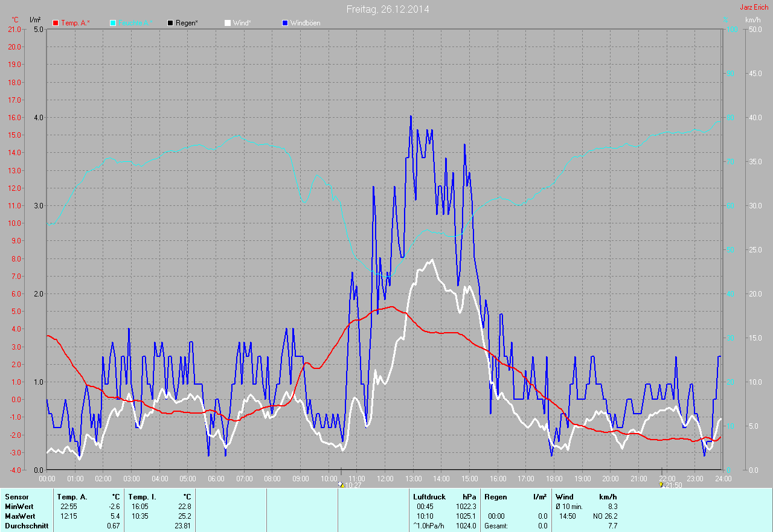Click the 'Luftdruck' column header
773x532 pixels.
click(x=429, y=497)
